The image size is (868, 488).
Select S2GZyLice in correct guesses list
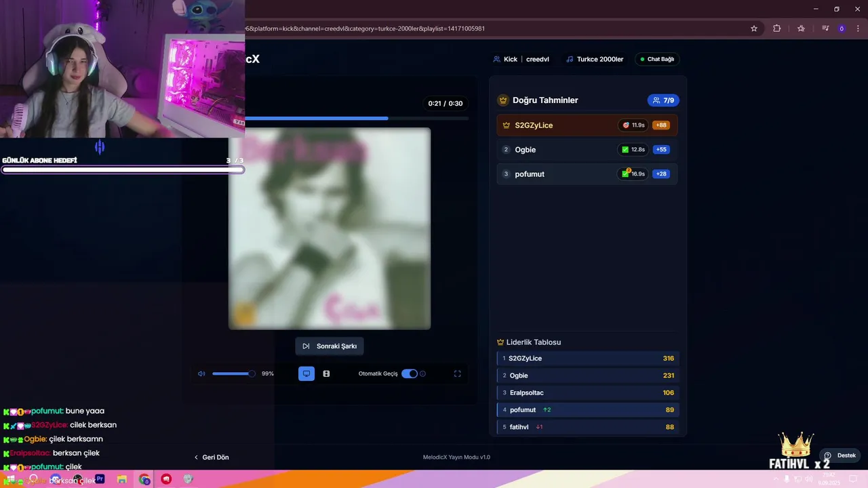point(587,125)
